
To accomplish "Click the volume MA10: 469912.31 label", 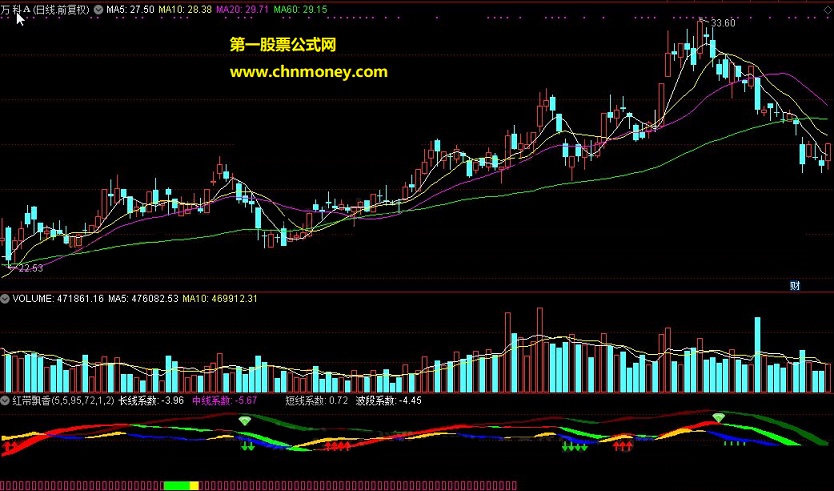I will pos(220,299).
